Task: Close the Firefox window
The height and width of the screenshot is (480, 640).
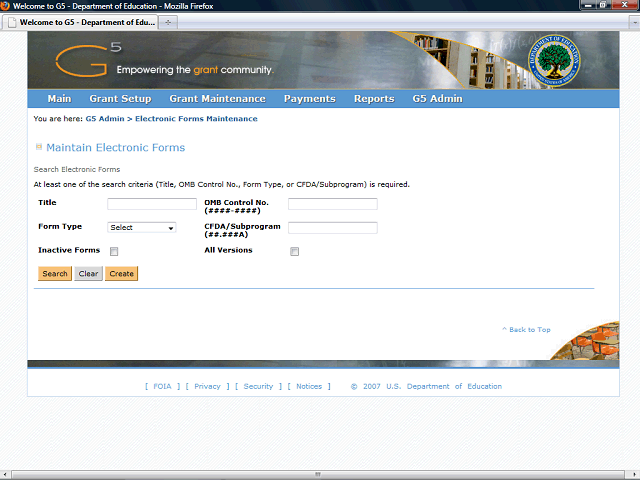Action: (624, 5)
